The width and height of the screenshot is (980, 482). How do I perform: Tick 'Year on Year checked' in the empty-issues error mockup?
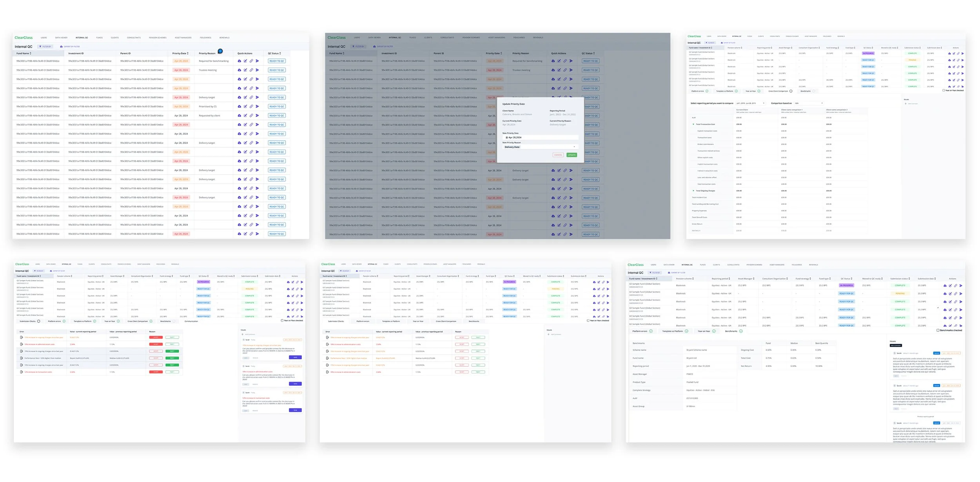588,321
